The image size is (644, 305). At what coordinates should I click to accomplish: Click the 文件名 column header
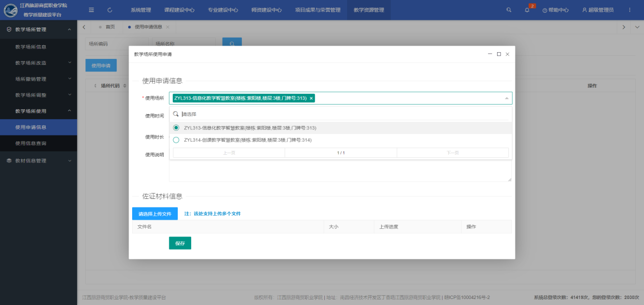pyautogui.click(x=228, y=227)
